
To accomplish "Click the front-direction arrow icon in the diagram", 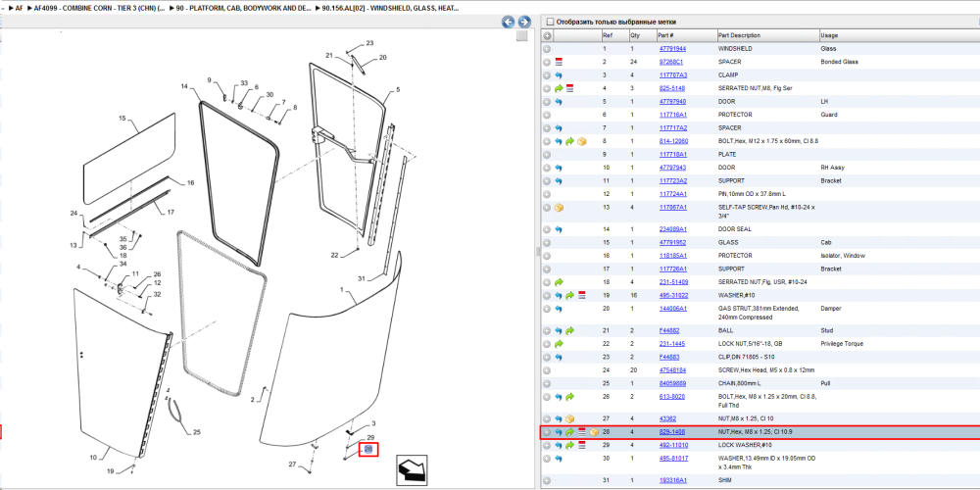I will 412,470.
